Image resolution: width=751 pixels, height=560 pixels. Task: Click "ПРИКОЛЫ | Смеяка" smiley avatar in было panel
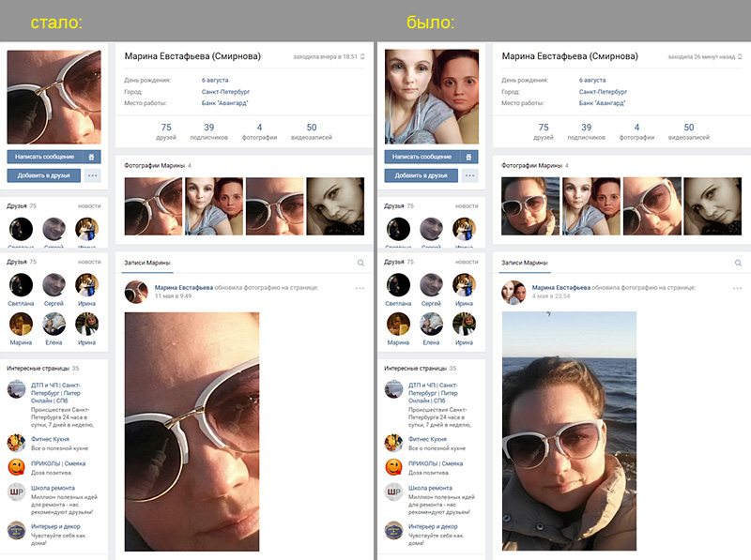point(393,467)
